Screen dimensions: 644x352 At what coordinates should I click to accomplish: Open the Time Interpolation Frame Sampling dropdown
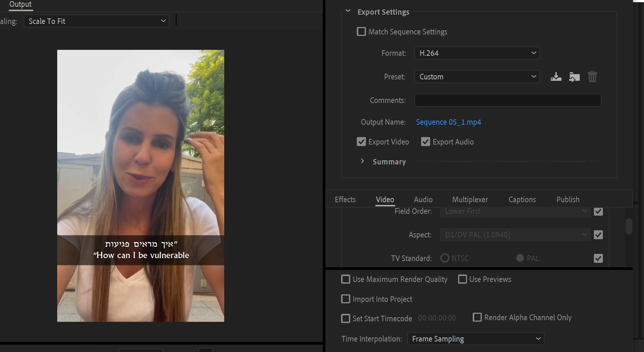pos(475,339)
